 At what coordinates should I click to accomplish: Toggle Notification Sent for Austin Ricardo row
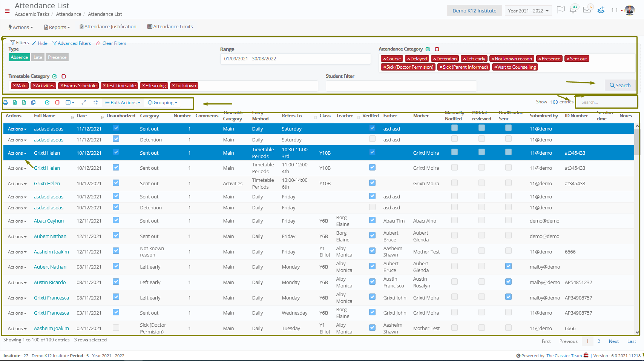(509, 282)
